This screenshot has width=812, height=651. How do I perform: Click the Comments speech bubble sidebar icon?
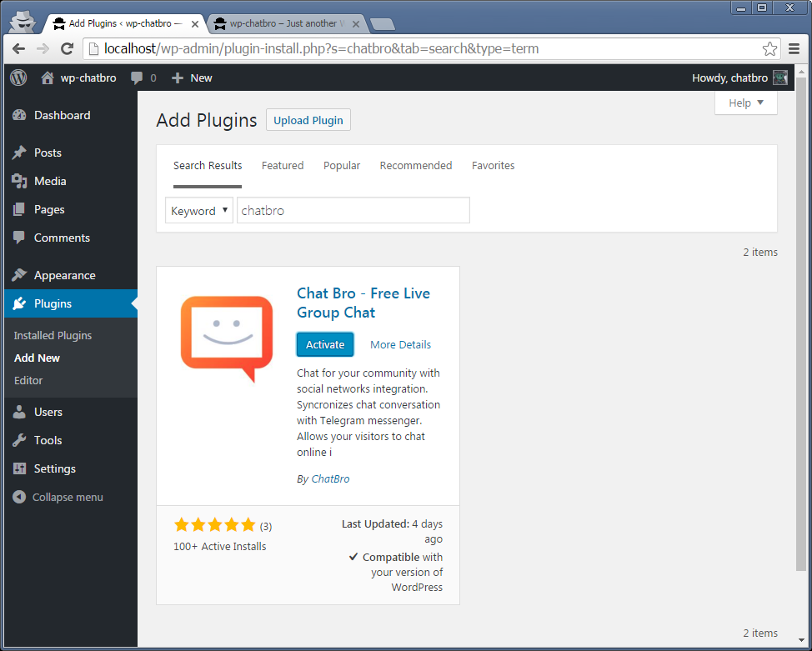(19, 238)
